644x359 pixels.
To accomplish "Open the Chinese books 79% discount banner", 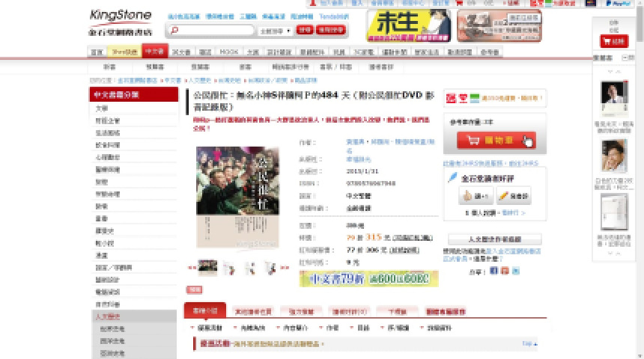I will pyautogui.click(x=368, y=278).
